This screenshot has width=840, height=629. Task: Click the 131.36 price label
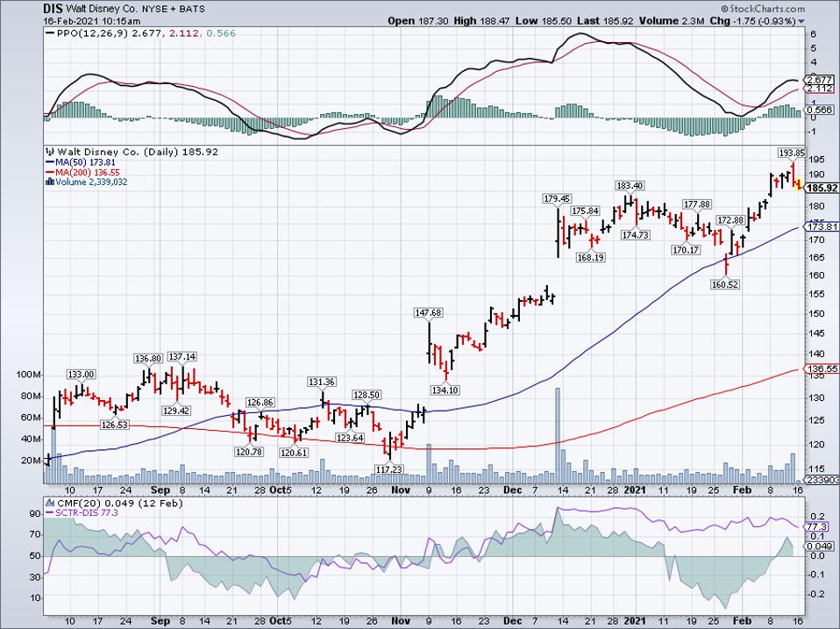click(x=322, y=382)
